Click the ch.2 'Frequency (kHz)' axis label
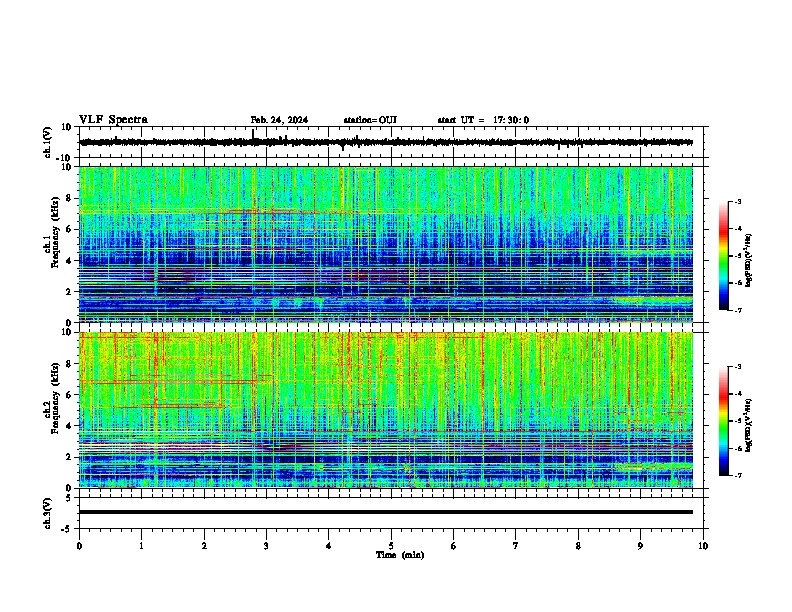 click(54, 398)
